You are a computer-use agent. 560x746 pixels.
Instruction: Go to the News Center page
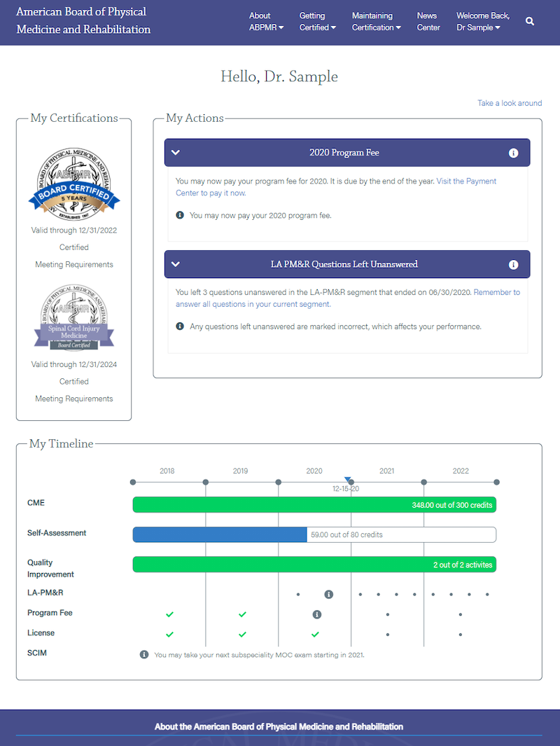[428, 22]
